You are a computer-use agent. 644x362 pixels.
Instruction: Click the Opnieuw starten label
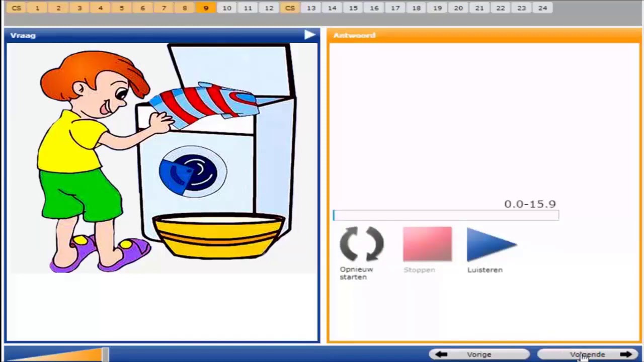coord(356,273)
